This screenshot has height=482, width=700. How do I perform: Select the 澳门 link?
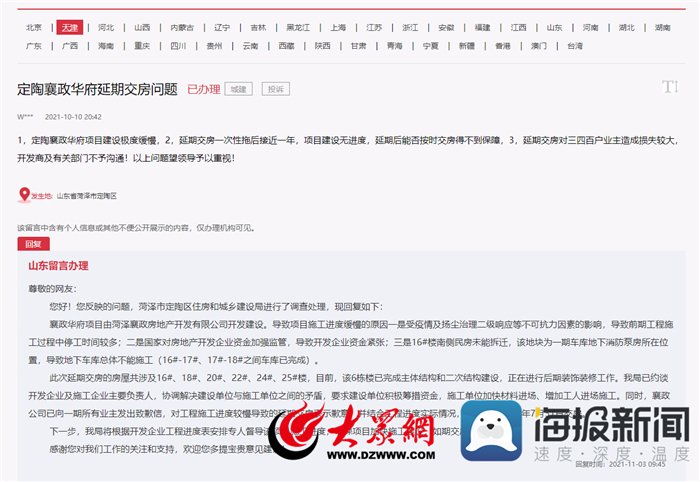click(539, 46)
